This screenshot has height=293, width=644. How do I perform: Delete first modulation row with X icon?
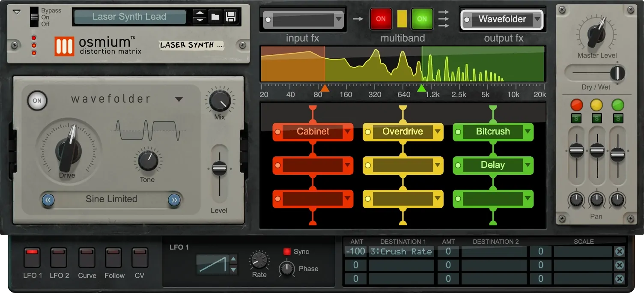(x=619, y=251)
